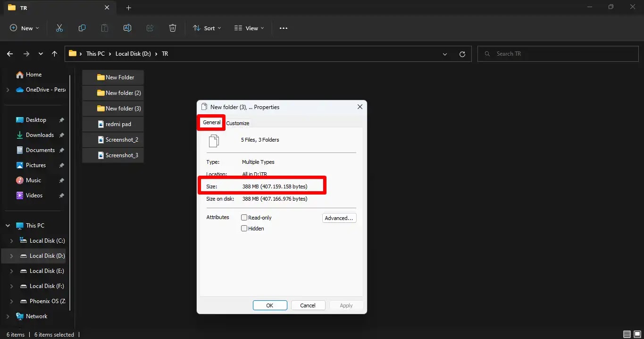The image size is (644, 339).
Task: Add a new tab with plus
Action: pos(129,8)
